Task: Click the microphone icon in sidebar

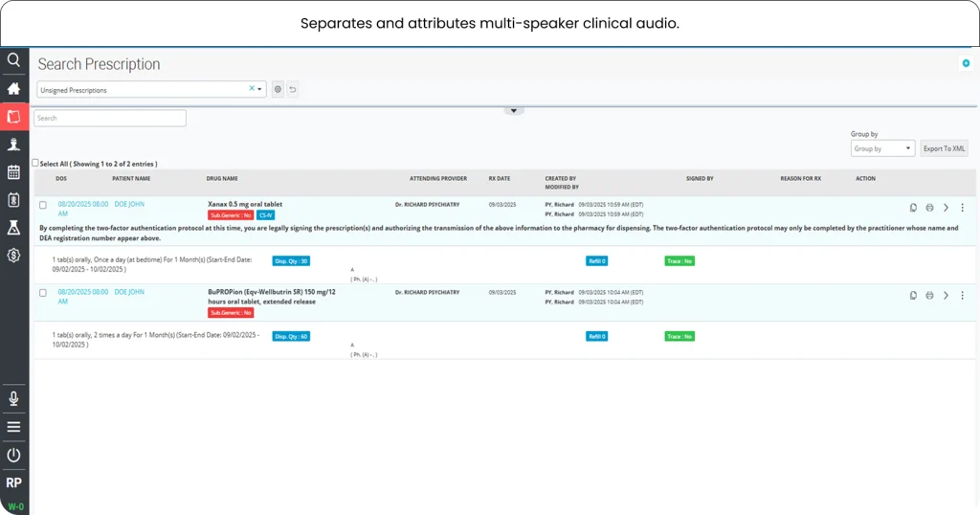Action: [x=13, y=399]
